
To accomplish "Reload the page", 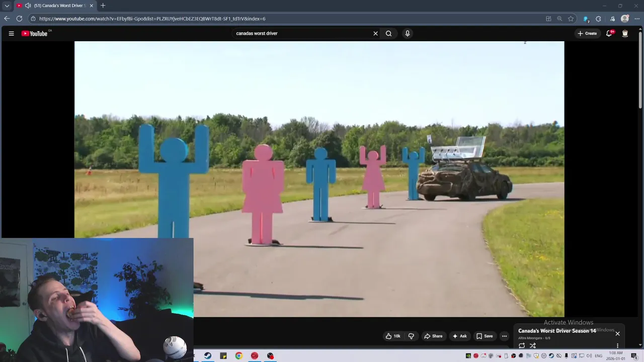I will pyautogui.click(x=19, y=19).
